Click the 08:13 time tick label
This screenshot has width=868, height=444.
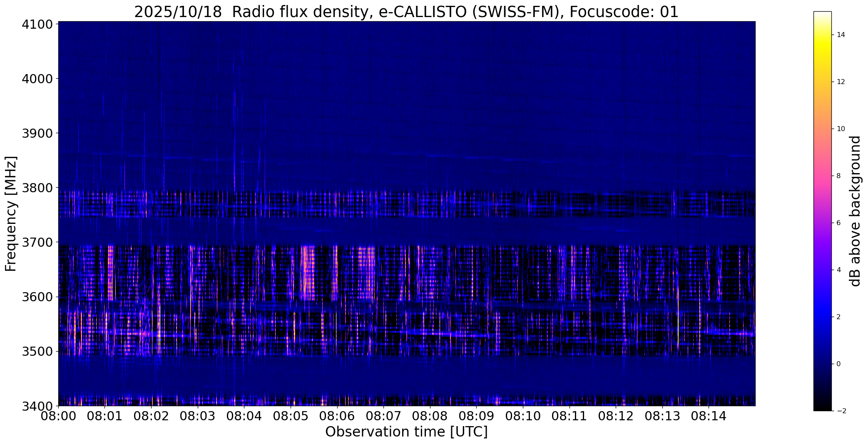(x=662, y=416)
